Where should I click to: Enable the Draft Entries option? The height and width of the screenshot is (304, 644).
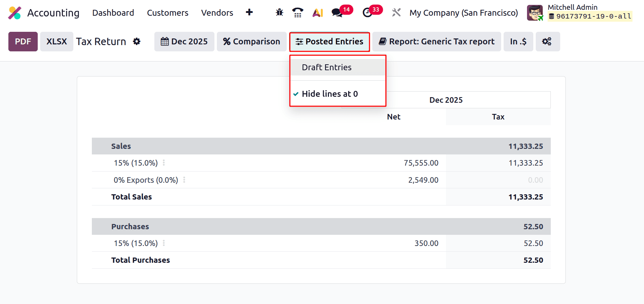click(338, 67)
